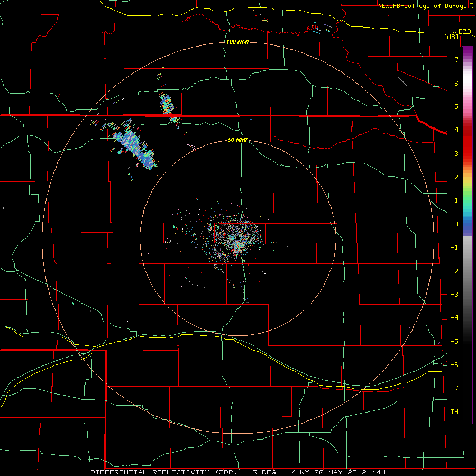The height and width of the screenshot is (476, 476).
Task: Click the -6 value on the color scale
Action: click(x=454, y=365)
